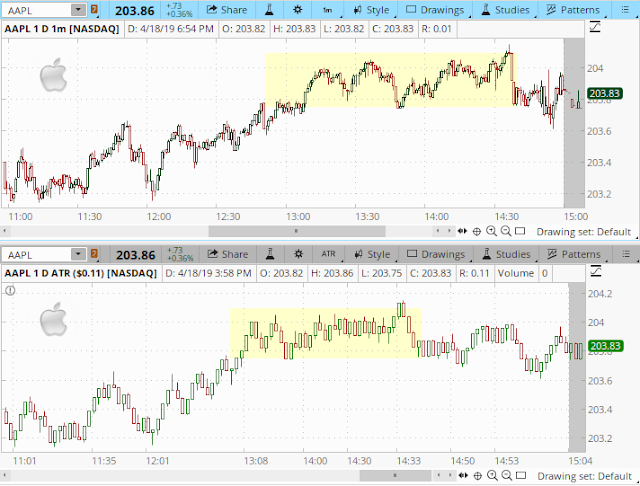
Task: Click the rectangle zoom icon under top chart
Action: tap(520, 231)
